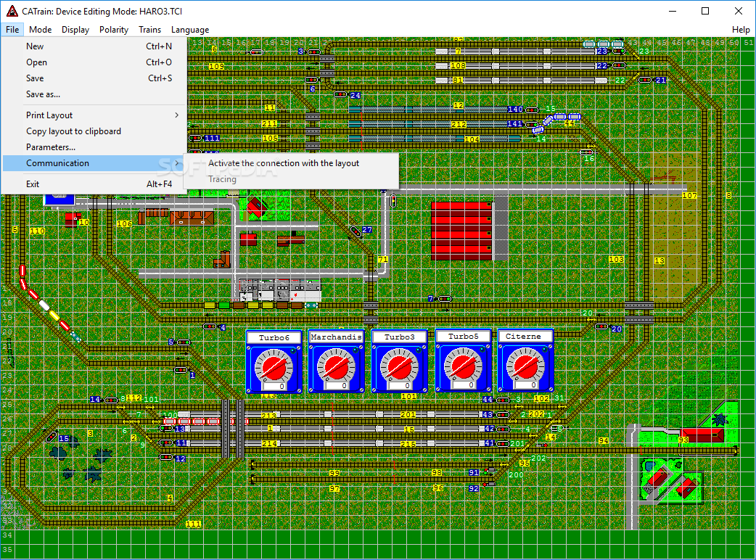This screenshot has width=756, height=560.
Task: Click signal number 20 icon
Action: tap(601, 326)
